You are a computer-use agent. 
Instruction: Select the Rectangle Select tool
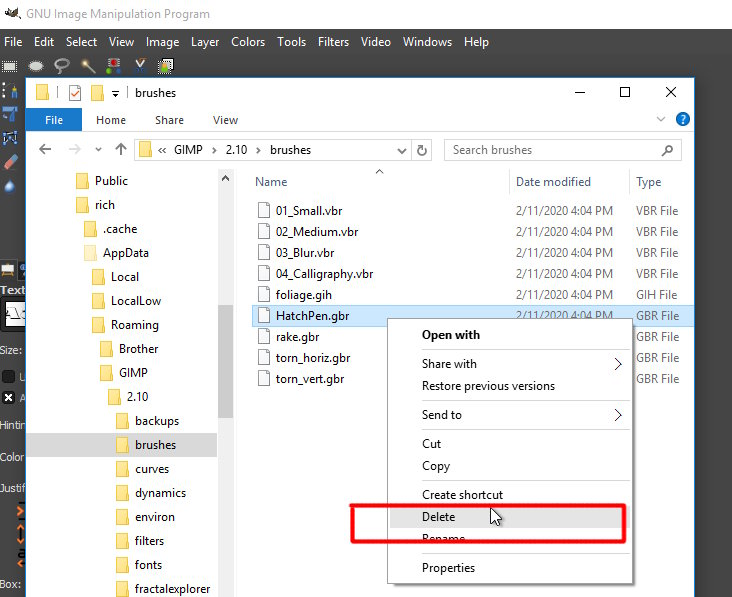10,66
